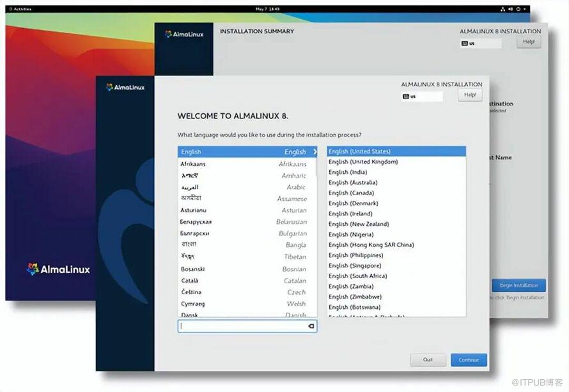Click the volume icon in the system tray
This screenshot has height=392, width=569.
pyautogui.click(x=511, y=9)
